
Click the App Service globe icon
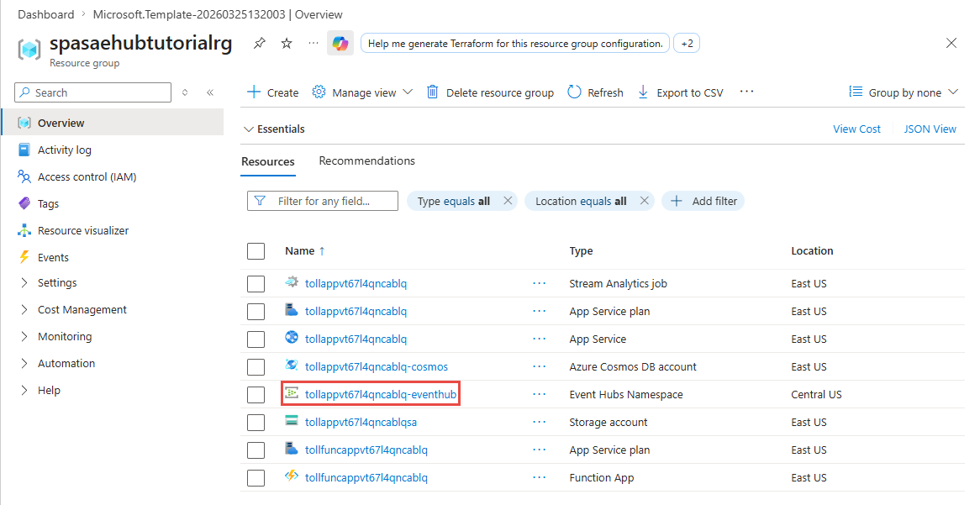point(292,338)
